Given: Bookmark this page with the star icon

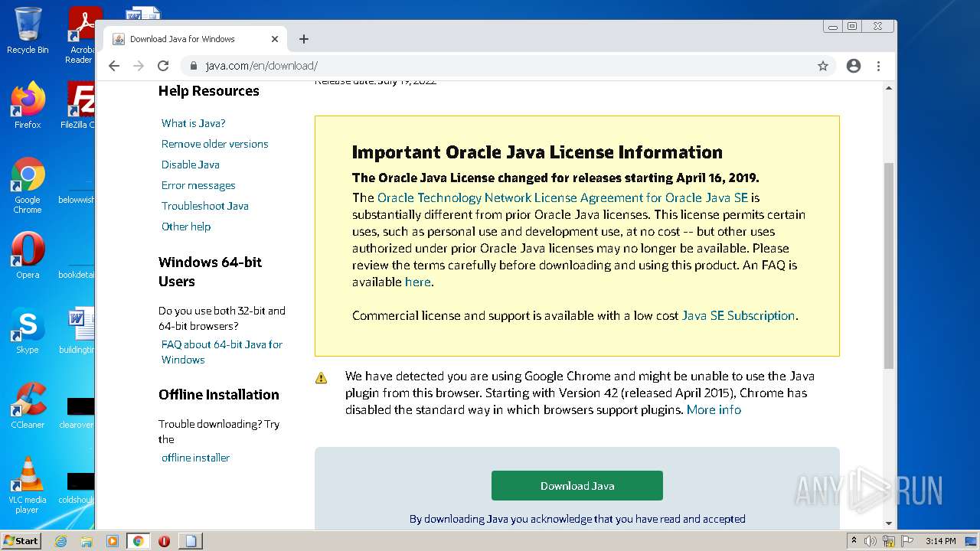Looking at the screenshot, I should coord(823,66).
